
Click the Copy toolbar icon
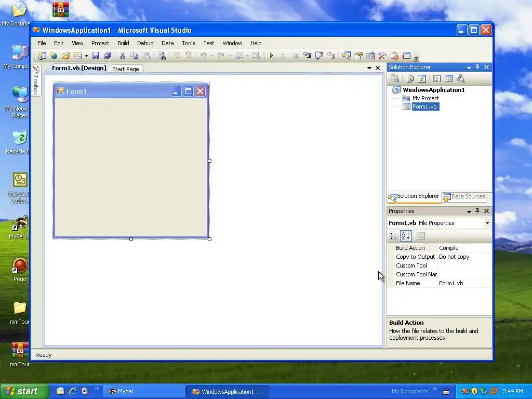[x=135, y=56]
